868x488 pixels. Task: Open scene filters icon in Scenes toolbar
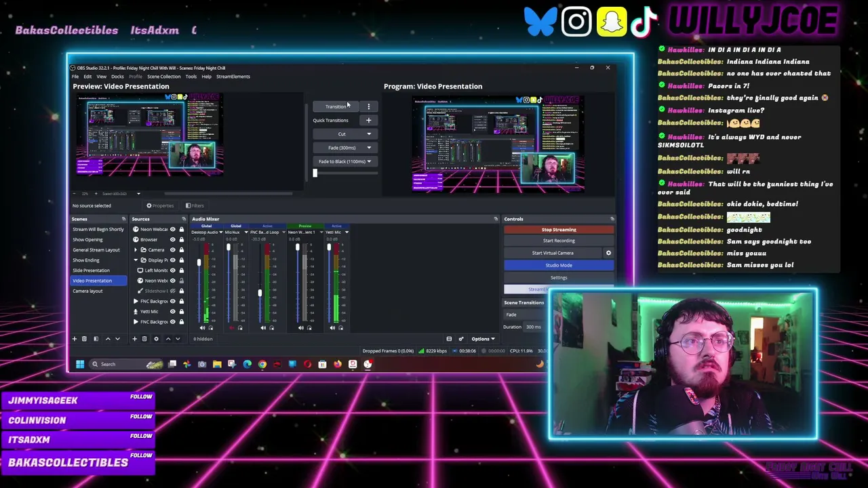coord(96,339)
